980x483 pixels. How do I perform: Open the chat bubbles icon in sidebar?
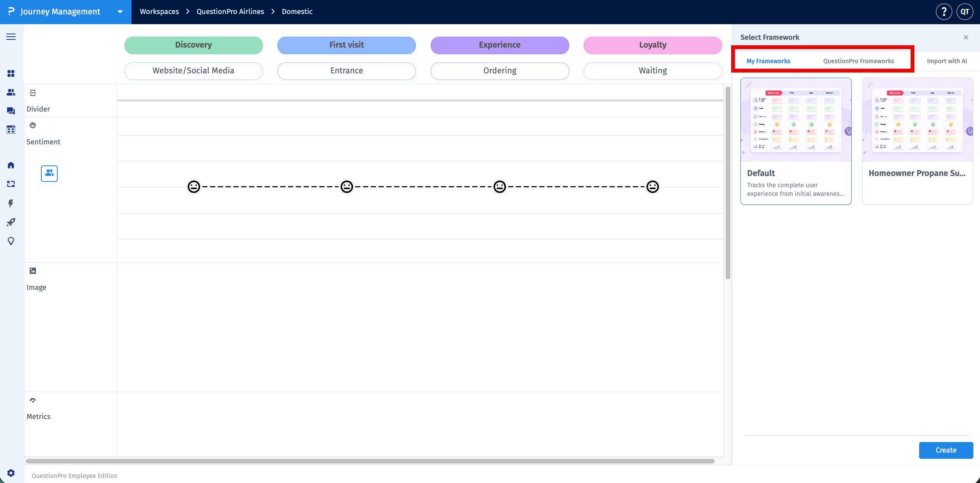pos(11,111)
